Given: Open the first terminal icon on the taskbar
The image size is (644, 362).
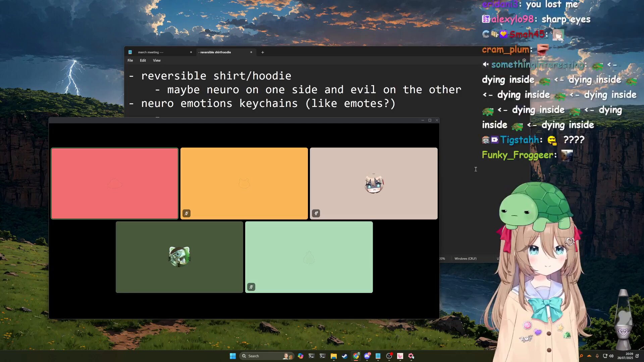Looking at the screenshot, I should pos(311,356).
